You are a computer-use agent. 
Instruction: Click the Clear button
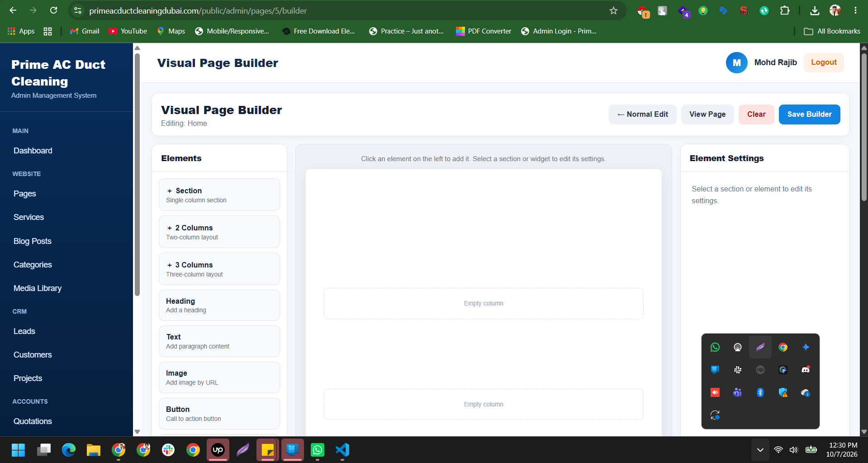pos(756,115)
